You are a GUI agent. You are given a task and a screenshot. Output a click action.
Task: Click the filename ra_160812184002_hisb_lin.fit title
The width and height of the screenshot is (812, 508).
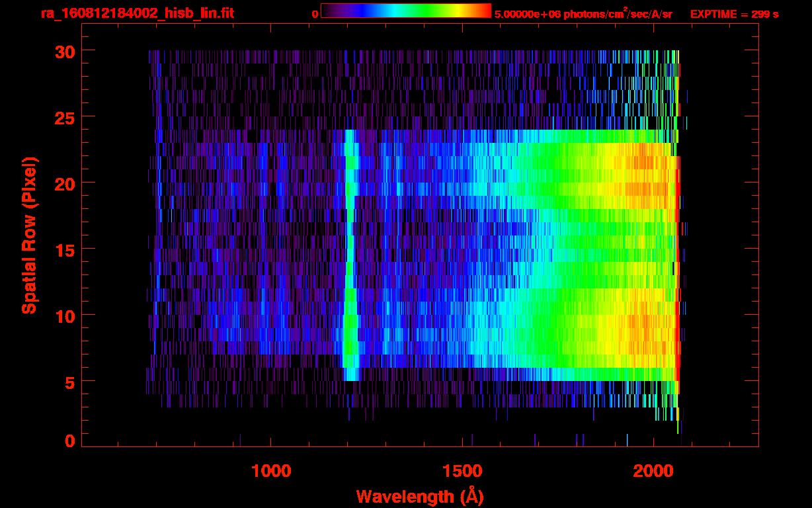pos(137,13)
